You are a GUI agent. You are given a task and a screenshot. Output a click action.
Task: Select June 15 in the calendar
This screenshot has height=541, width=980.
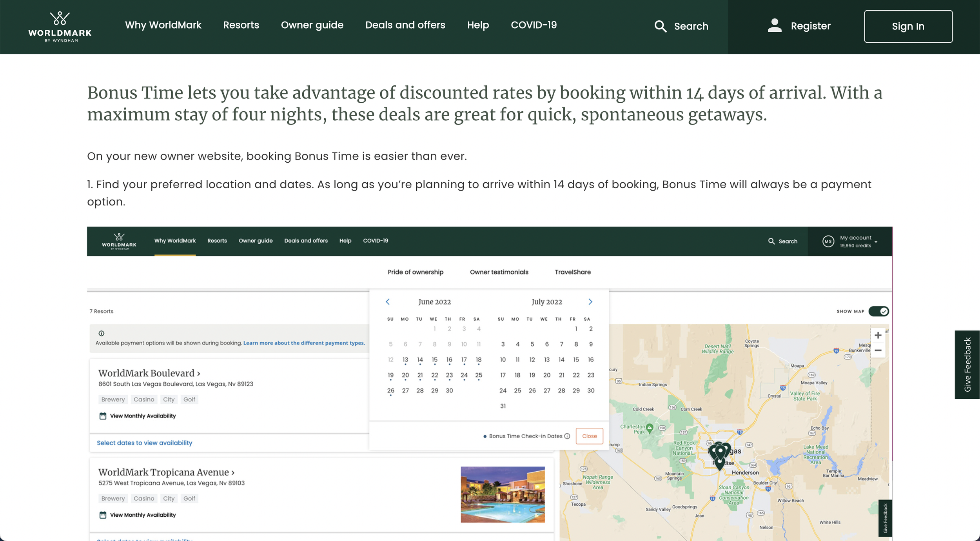pyautogui.click(x=434, y=360)
